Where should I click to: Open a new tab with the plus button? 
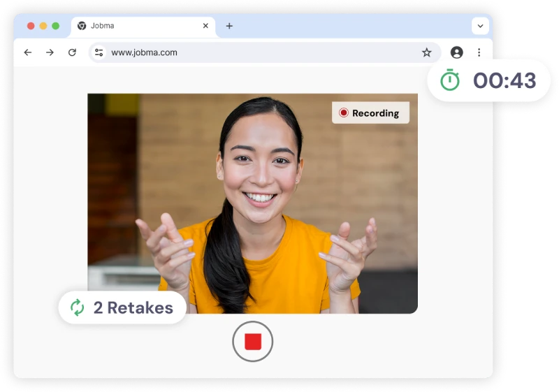pos(229,26)
